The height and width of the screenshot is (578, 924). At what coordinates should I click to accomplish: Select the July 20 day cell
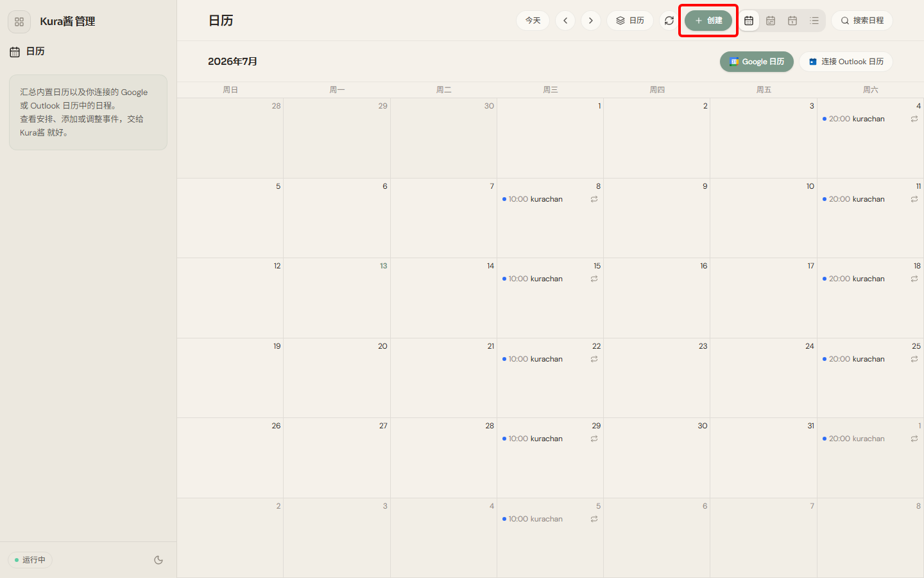(337, 378)
